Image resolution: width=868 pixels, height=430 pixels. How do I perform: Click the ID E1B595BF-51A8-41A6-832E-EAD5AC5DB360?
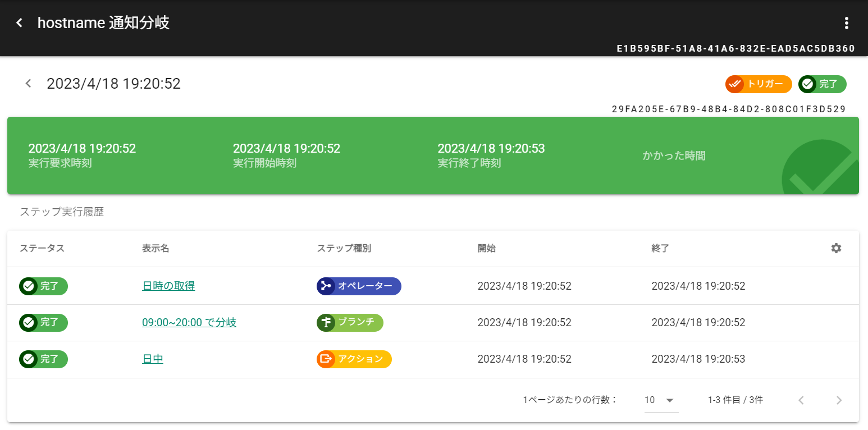(x=735, y=49)
